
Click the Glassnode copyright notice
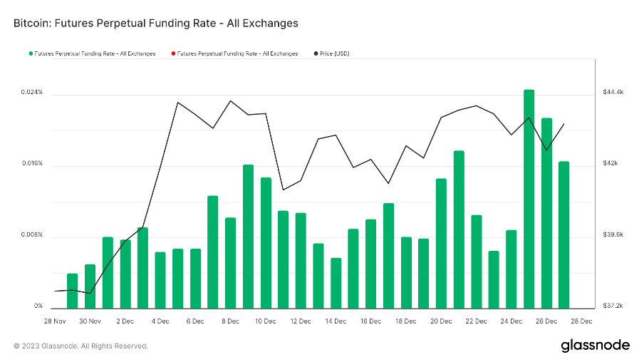click(x=80, y=346)
